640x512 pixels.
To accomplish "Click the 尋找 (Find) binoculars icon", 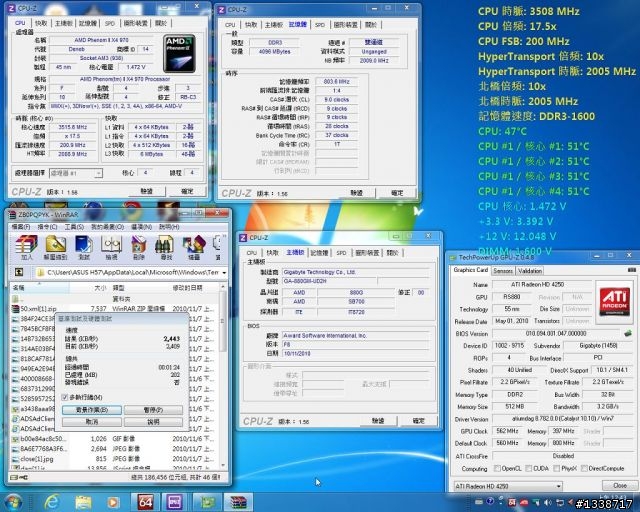I will pyautogui.click(x=165, y=245).
